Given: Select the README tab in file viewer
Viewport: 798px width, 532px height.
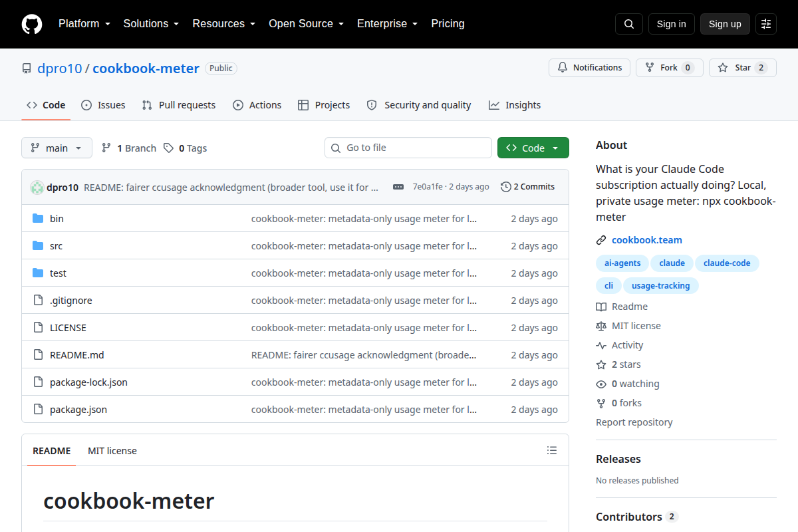Looking at the screenshot, I should [52, 450].
